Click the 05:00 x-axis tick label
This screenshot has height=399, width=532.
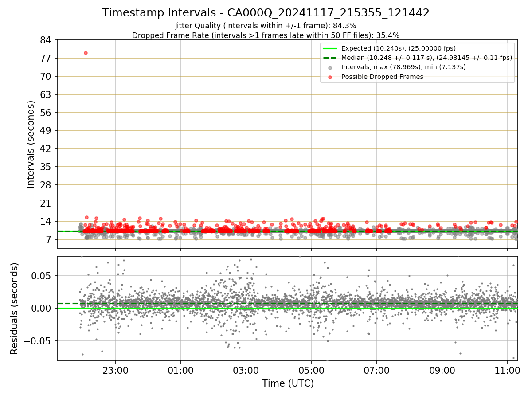point(311,370)
